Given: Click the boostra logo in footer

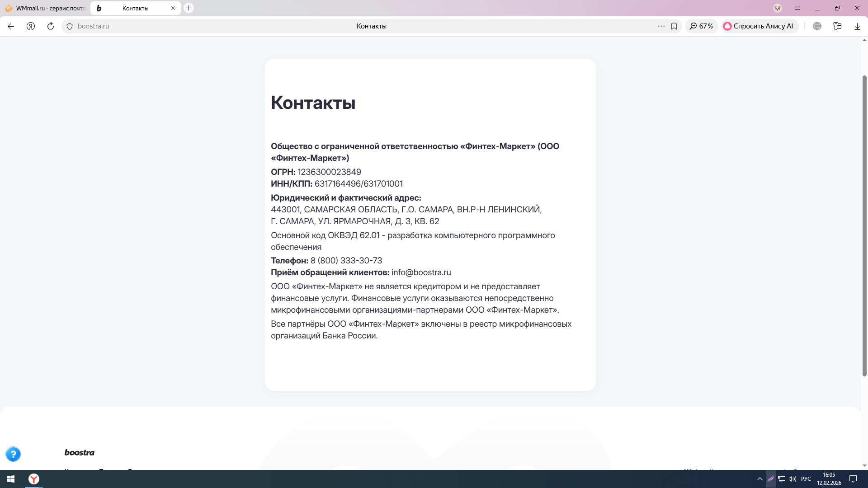Looking at the screenshot, I should pyautogui.click(x=80, y=452).
